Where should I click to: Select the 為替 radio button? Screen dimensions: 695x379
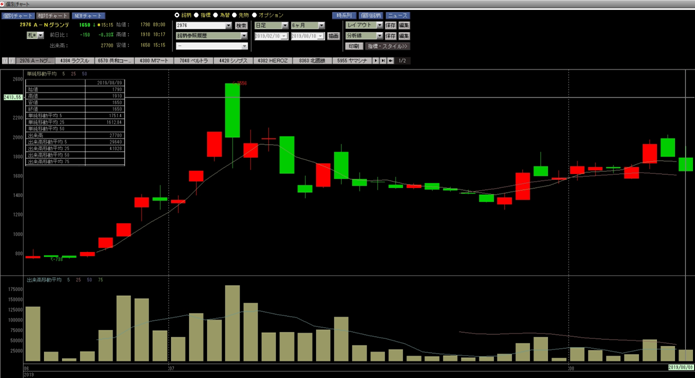pyautogui.click(x=215, y=15)
